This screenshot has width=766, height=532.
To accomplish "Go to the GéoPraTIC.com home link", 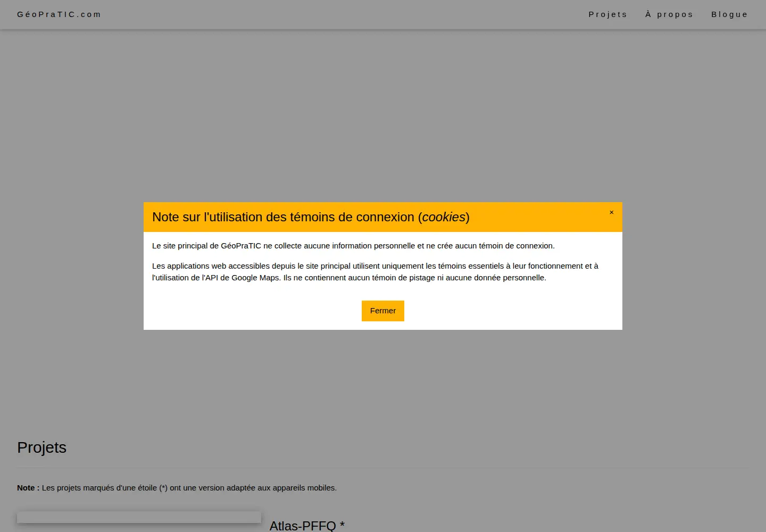I will click(59, 14).
